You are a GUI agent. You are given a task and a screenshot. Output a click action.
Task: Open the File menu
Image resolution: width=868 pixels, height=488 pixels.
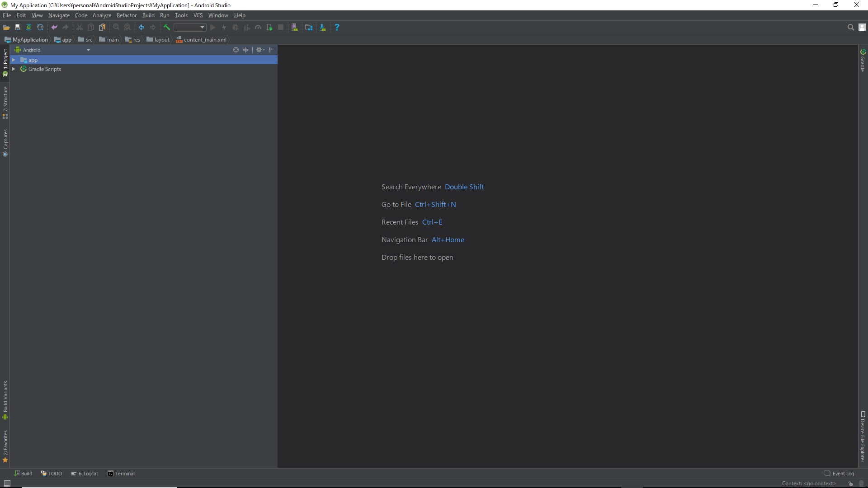click(x=7, y=15)
